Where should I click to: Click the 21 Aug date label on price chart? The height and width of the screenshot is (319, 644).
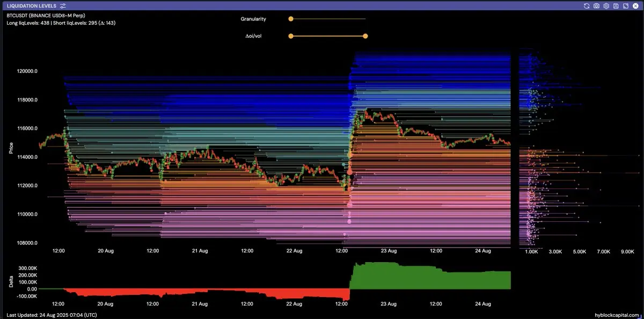pos(200,251)
